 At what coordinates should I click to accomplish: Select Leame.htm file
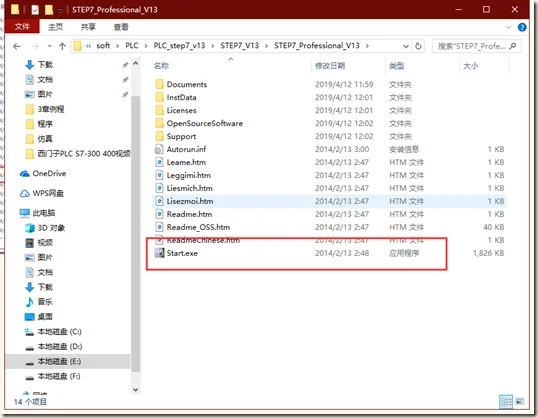pos(186,162)
